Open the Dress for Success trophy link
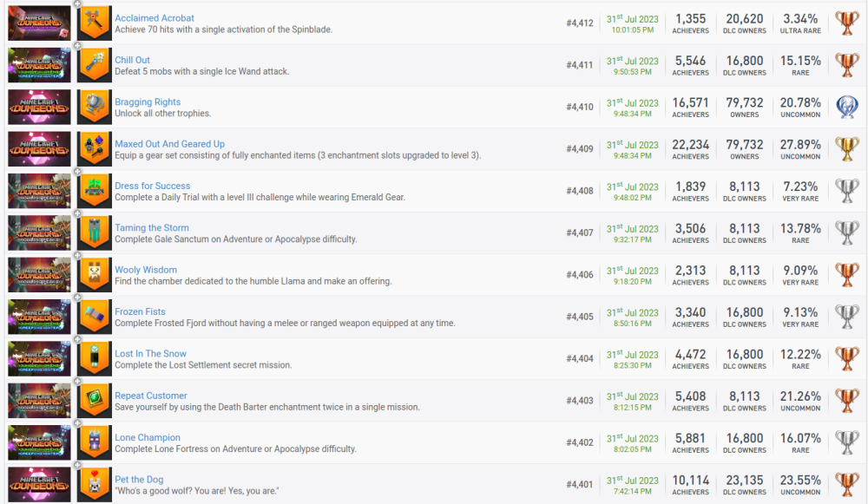The height and width of the screenshot is (504, 868). tap(152, 186)
